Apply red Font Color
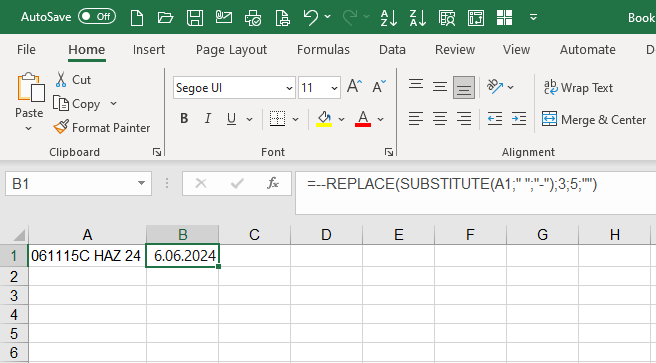Image resolution: width=656 pixels, height=363 pixels. coord(363,119)
